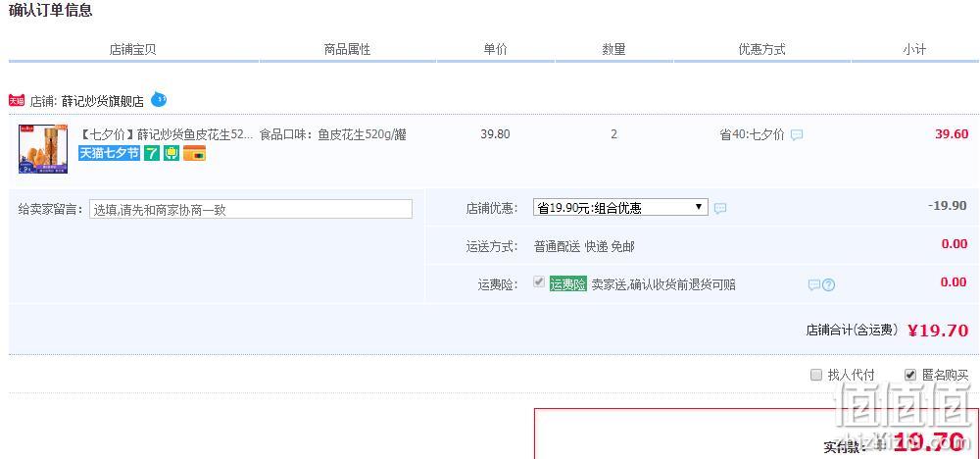980x459 pixels.
Task: Open the 薛记炒货旗舰店 store link
Action: click(103, 101)
